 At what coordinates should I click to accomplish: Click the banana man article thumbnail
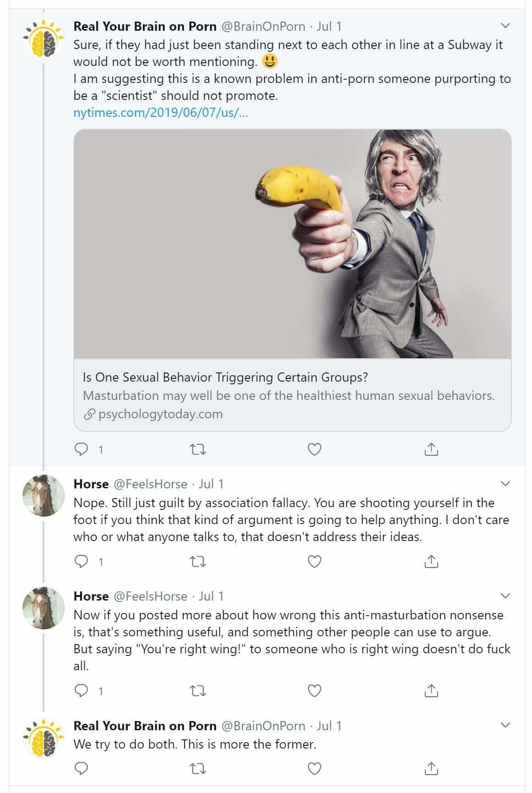(x=292, y=244)
